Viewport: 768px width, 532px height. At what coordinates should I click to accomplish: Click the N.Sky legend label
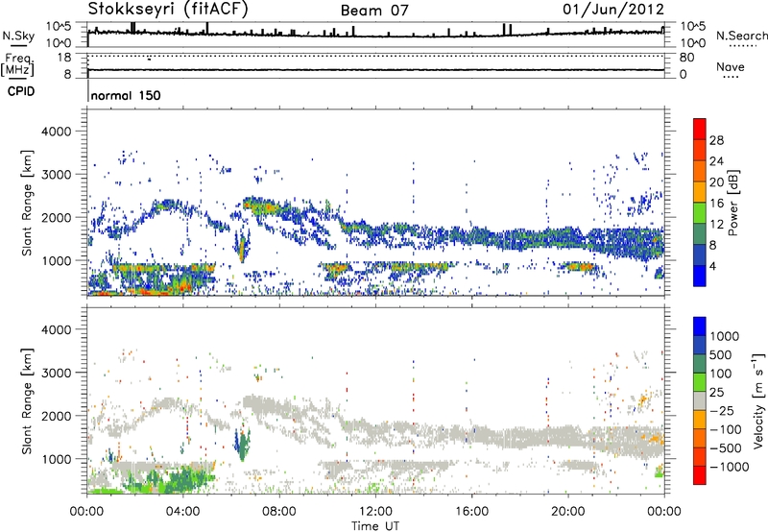pyautogui.click(x=18, y=36)
